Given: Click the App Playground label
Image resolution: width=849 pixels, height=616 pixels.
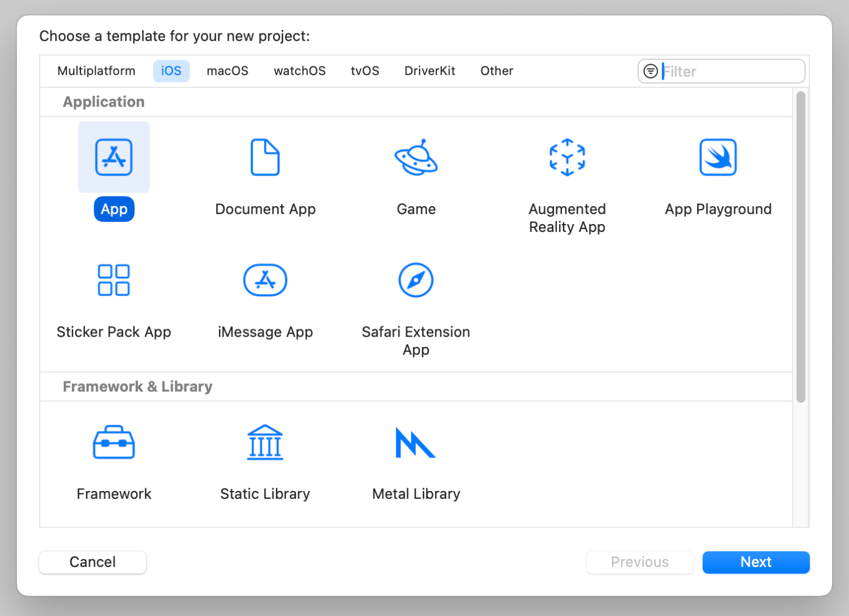Looking at the screenshot, I should (718, 209).
